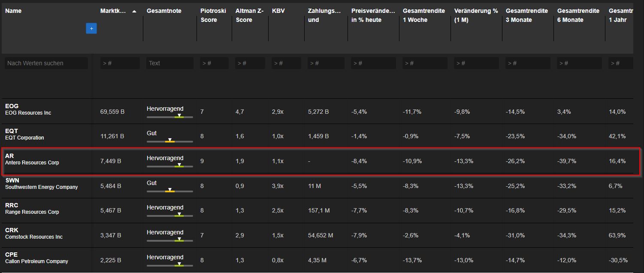Click the Name column header

(13, 11)
